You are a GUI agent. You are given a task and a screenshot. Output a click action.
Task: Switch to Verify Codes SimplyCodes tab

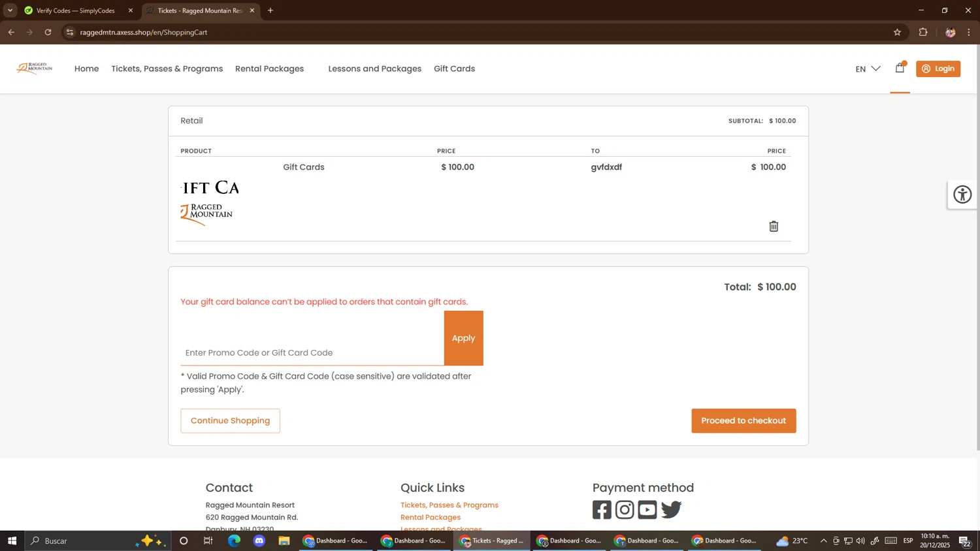(76, 10)
